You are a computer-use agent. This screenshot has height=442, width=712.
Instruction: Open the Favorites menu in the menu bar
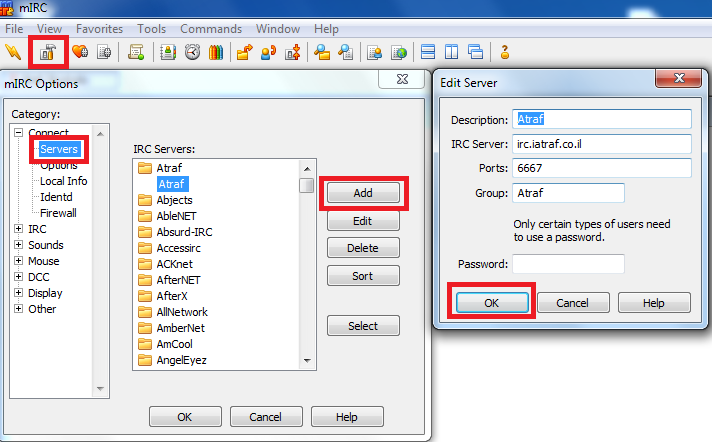point(100,29)
